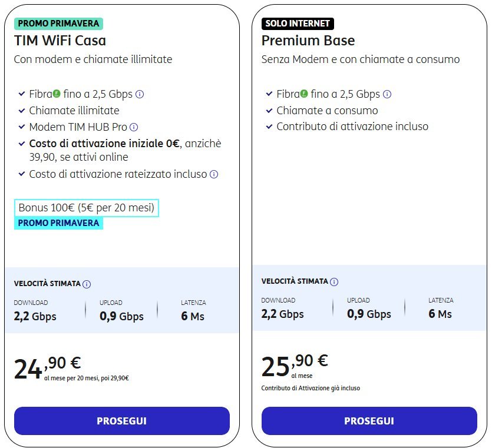This screenshot has width=492, height=448.
Task: Click the SOLO INTERNET black badge
Action: (x=298, y=24)
